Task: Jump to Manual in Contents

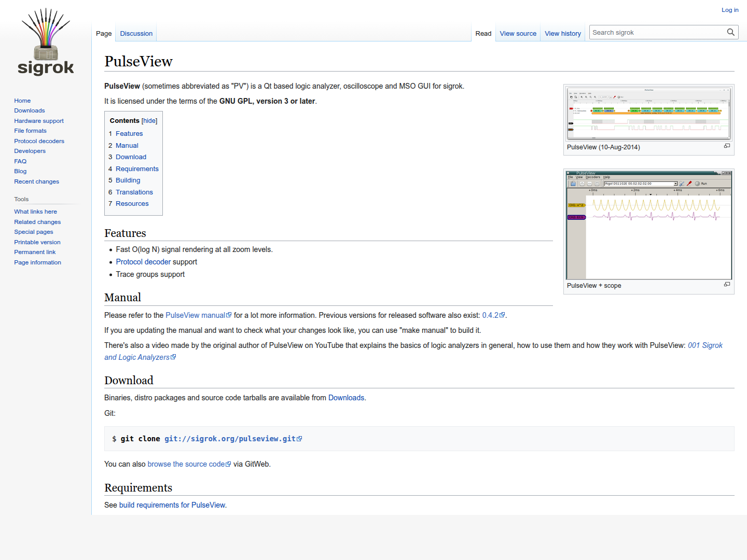Action: click(127, 146)
